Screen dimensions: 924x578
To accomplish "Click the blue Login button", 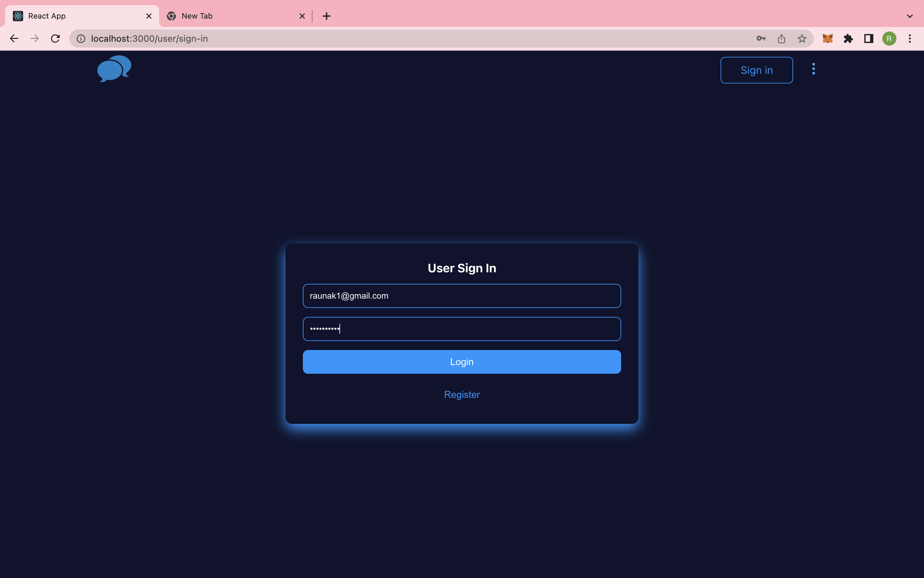I will (462, 362).
